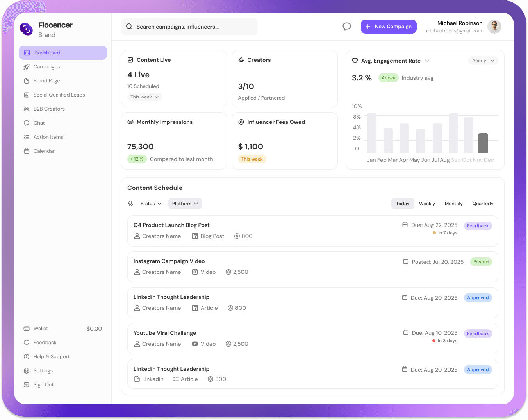The height and width of the screenshot is (420, 528).
Task: Open Calendar from the sidebar icon
Action: point(27,151)
